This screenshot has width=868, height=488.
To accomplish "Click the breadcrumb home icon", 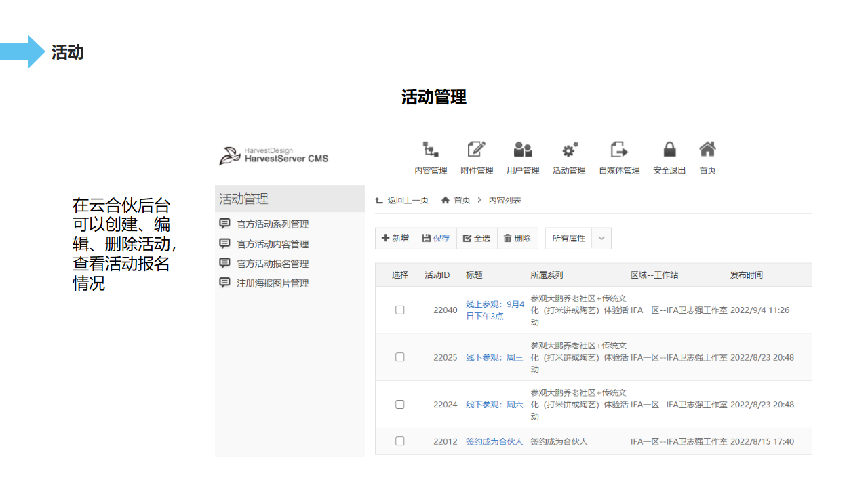I will pyautogui.click(x=446, y=200).
